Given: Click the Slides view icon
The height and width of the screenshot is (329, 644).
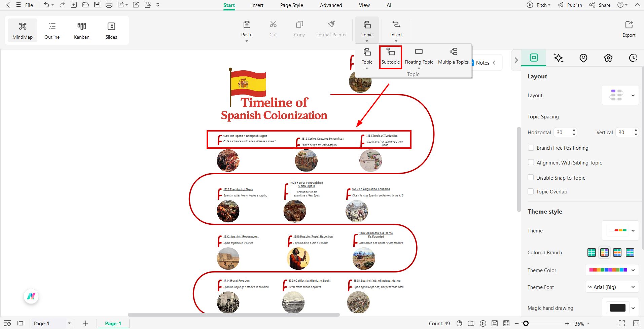Looking at the screenshot, I should [111, 30].
